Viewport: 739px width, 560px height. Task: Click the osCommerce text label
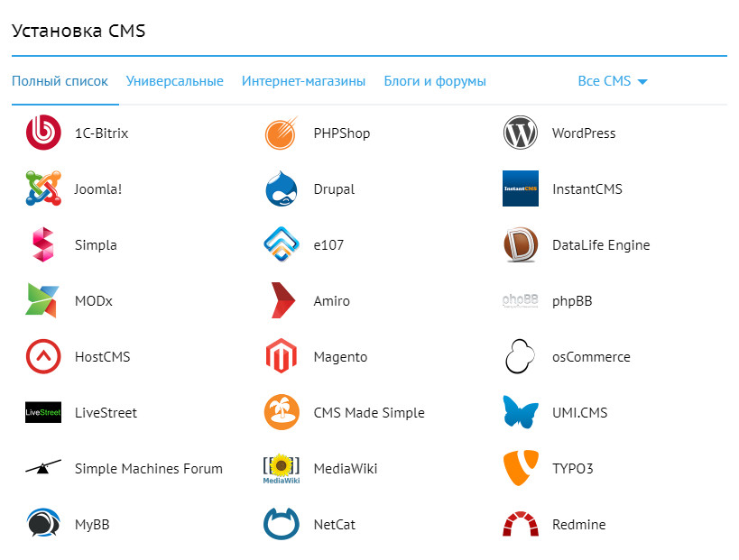(591, 357)
